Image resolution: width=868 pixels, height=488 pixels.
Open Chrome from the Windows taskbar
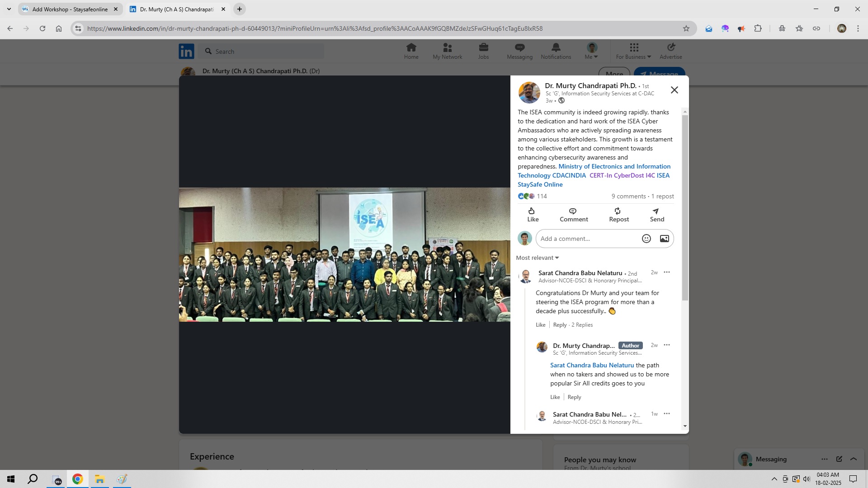coord(77,479)
